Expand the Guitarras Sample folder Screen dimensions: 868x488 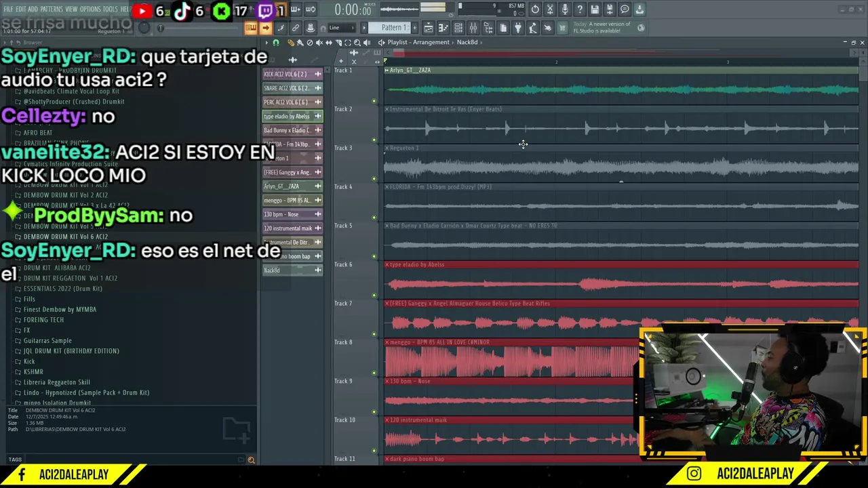click(47, 340)
